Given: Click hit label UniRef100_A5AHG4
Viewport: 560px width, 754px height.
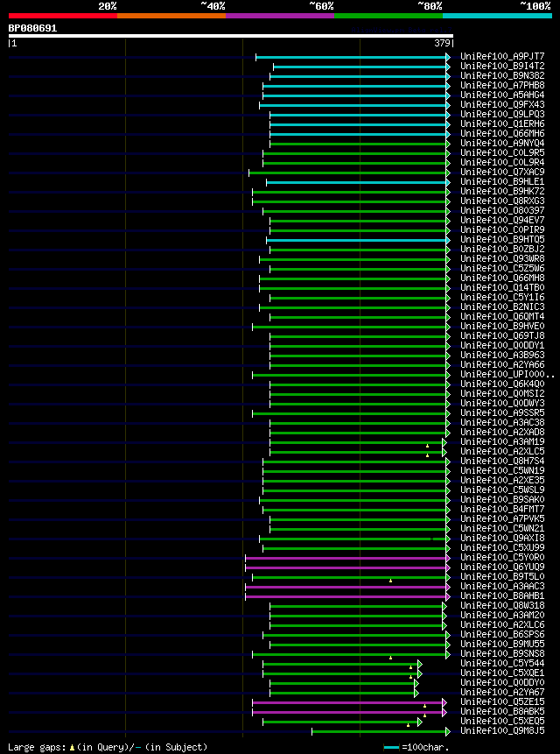Looking at the screenshot, I should [x=502, y=95].
